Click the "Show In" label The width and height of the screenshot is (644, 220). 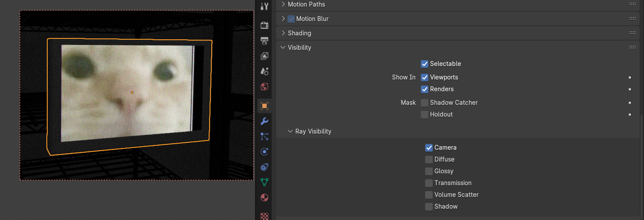point(404,77)
